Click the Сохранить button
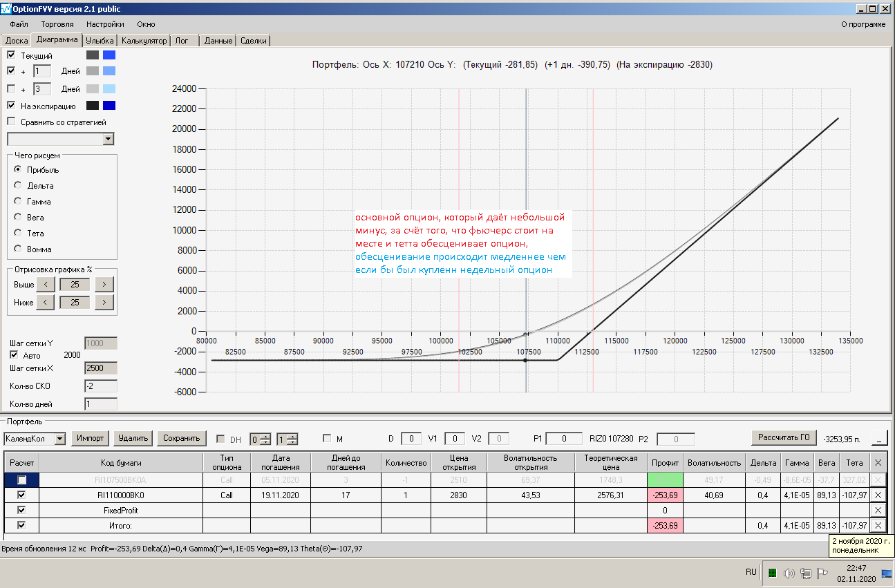 coord(182,438)
